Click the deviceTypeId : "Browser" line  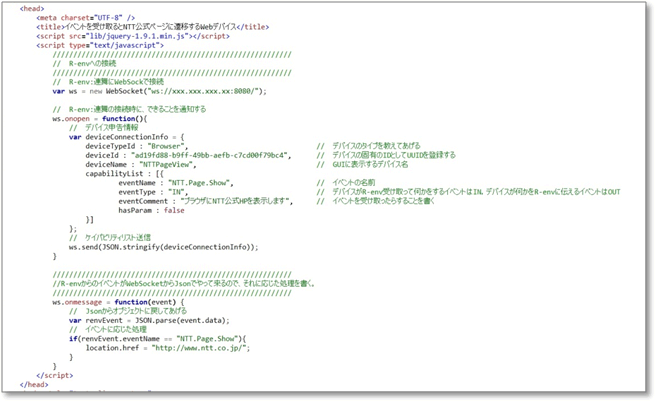[x=137, y=146]
